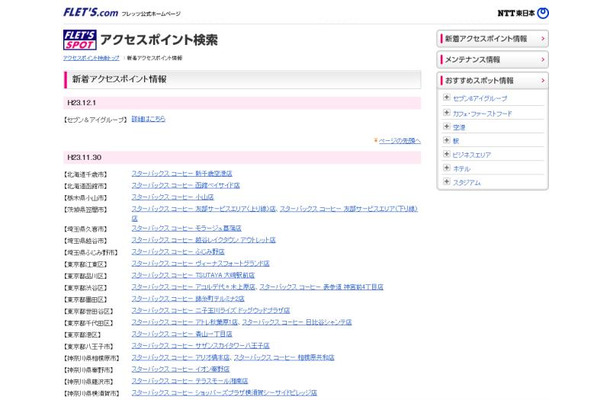
Task: Open 日比谷シャンテ店 link
Action: coord(297,322)
